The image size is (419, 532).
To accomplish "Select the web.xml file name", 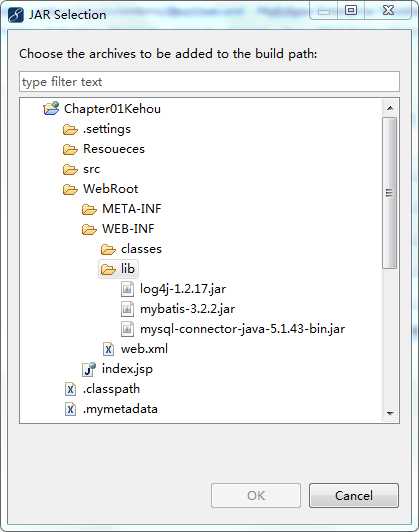I will pyautogui.click(x=144, y=349).
